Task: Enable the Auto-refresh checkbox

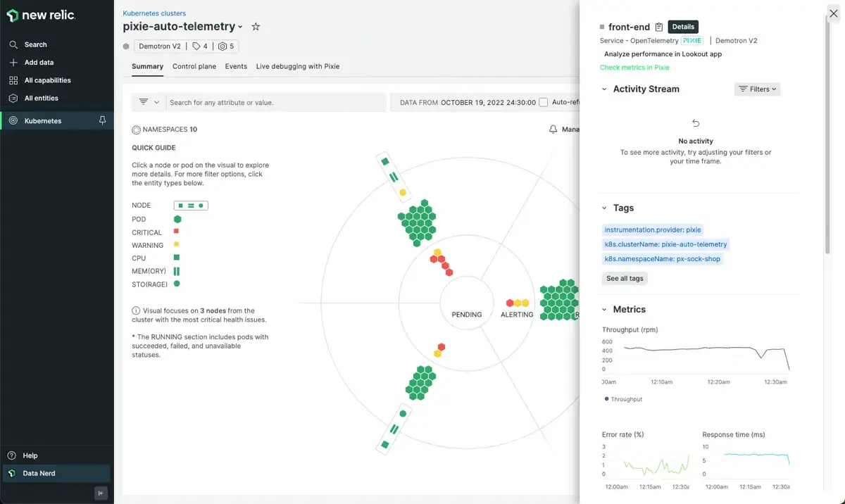Action: point(543,102)
